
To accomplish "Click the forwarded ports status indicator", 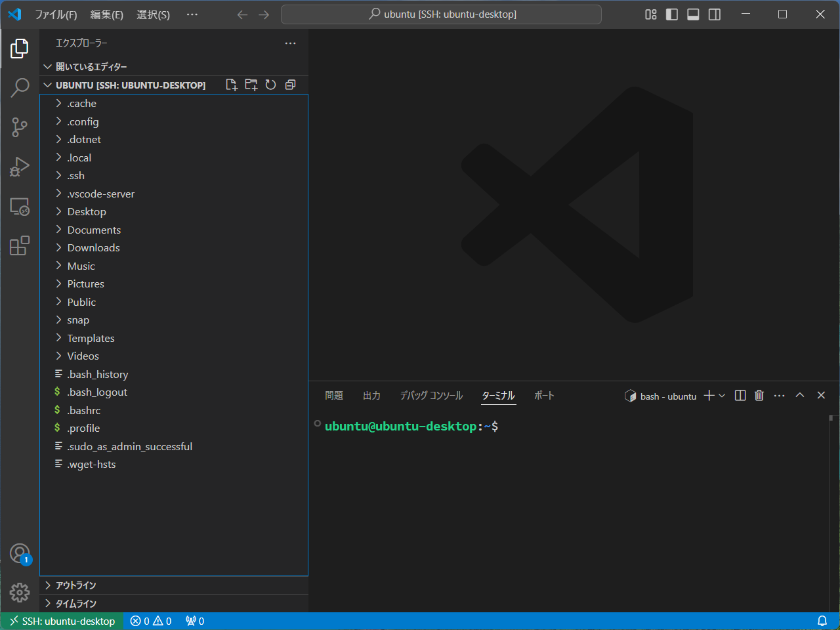I will [x=195, y=621].
